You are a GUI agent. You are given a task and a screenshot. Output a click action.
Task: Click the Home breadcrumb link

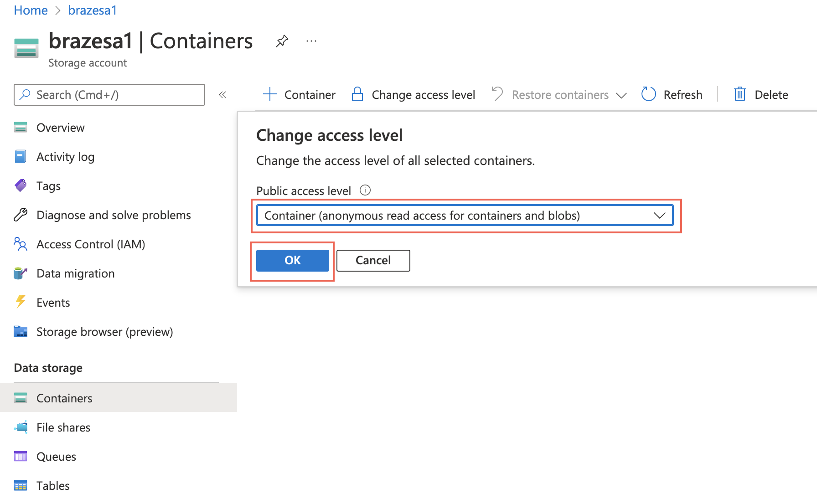tap(31, 10)
